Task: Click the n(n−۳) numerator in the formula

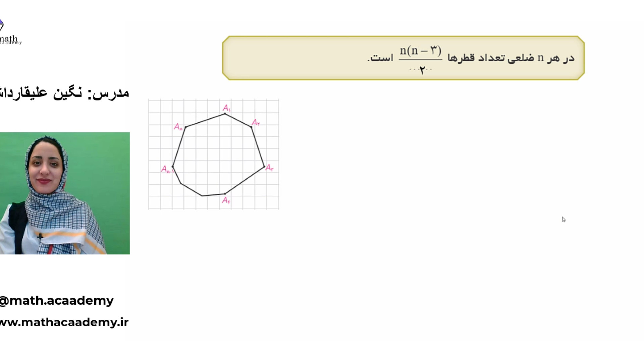Action: (420, 51)
